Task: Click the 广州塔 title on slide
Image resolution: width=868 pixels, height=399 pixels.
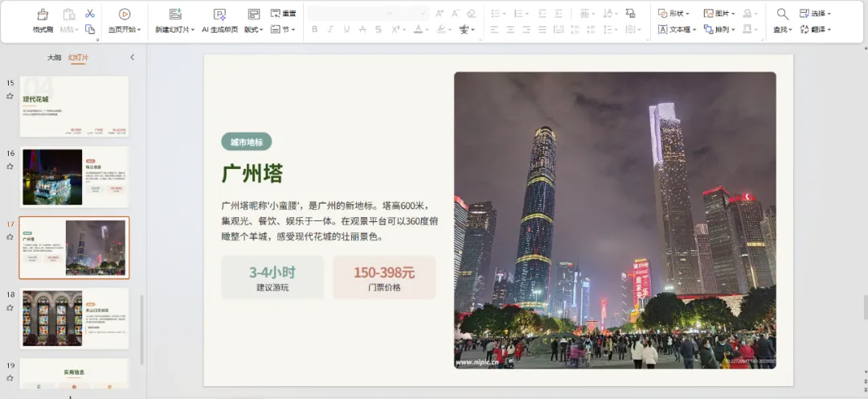Action: tap(252, 174)
